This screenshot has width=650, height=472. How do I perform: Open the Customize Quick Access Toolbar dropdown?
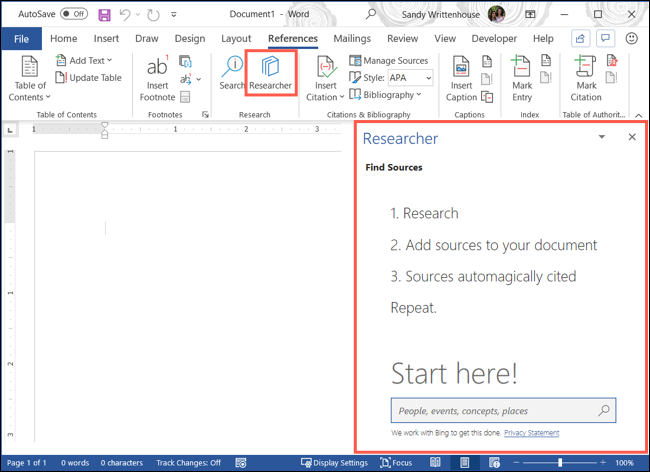coord(174,15)
